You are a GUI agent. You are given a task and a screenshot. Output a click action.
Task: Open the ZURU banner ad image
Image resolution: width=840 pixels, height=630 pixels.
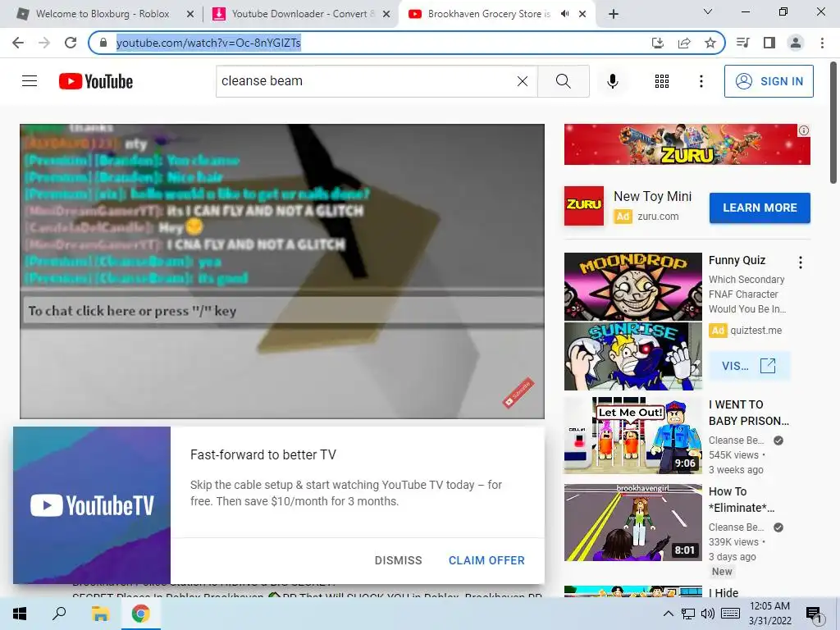(x=687, y=144)
